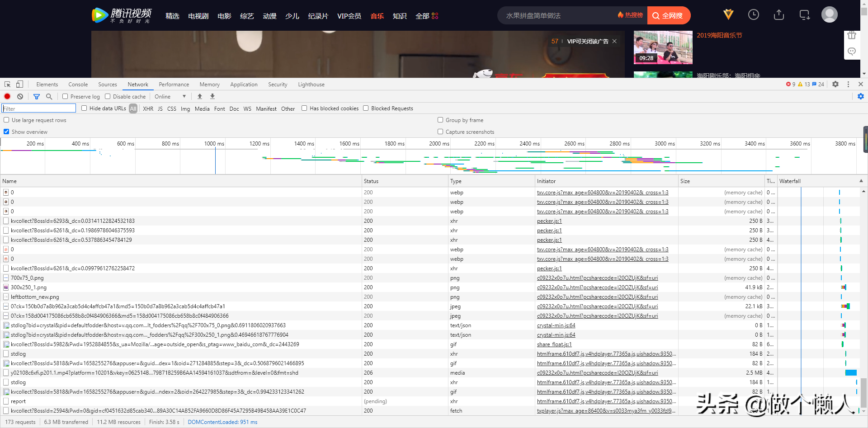Open the DevTools three-dot more menu

(x=848, y=85)
